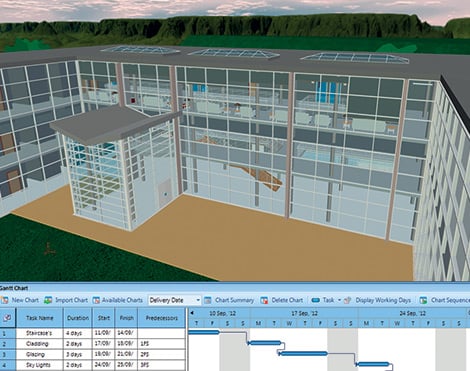Select the Predecessors column header
Screen dimensions: 470x371
pos(162,318)
